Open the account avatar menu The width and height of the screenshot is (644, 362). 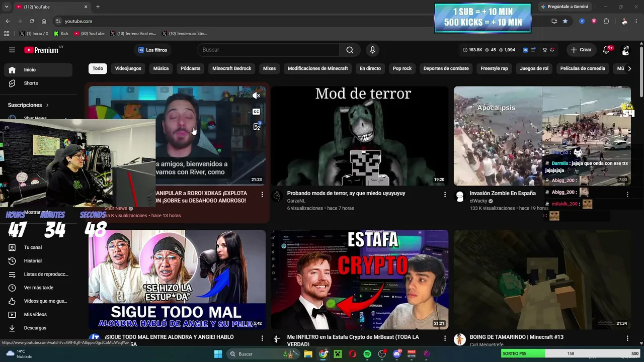coord(625,50)
